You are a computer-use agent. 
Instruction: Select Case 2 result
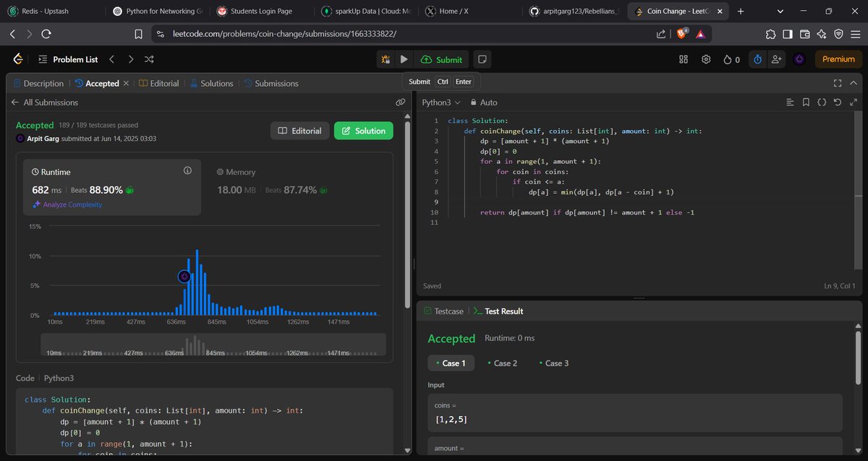point(503,363)
